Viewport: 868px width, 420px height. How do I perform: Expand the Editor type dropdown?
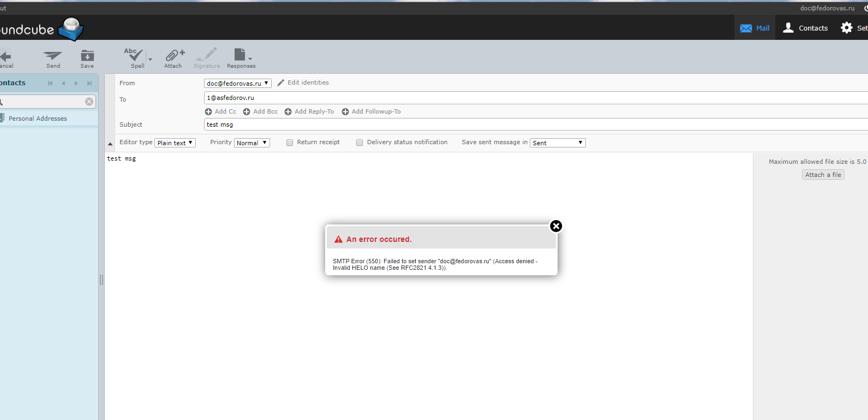(175, 143)
